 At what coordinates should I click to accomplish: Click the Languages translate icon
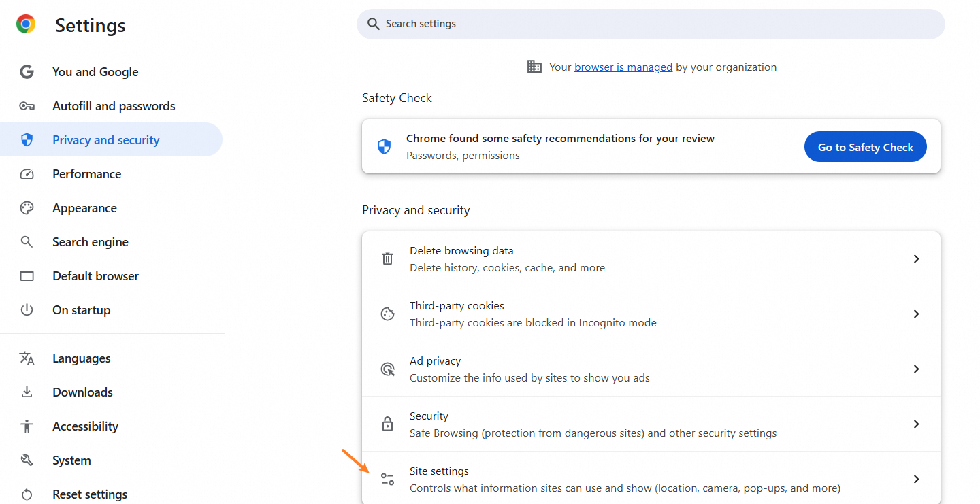tap(27, 358)
